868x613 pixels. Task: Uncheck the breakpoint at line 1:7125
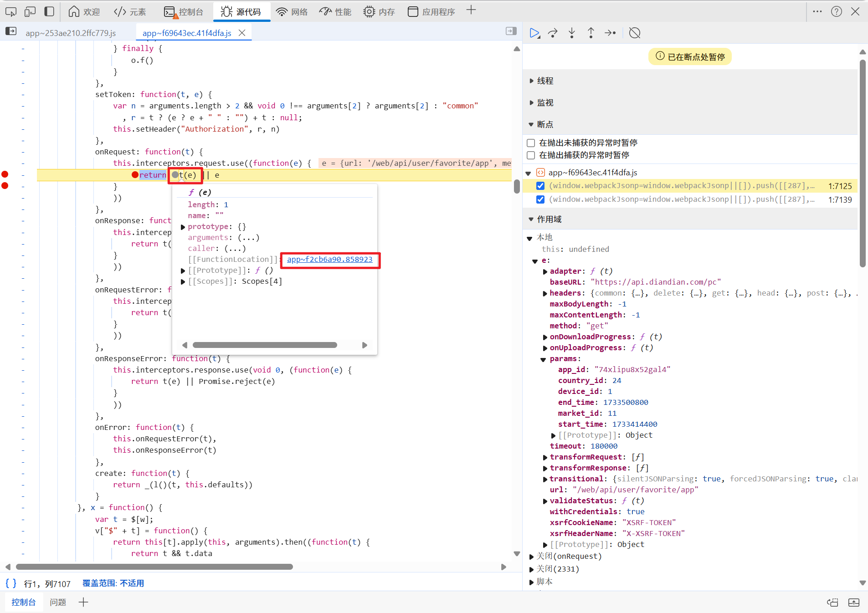[540, 186]
